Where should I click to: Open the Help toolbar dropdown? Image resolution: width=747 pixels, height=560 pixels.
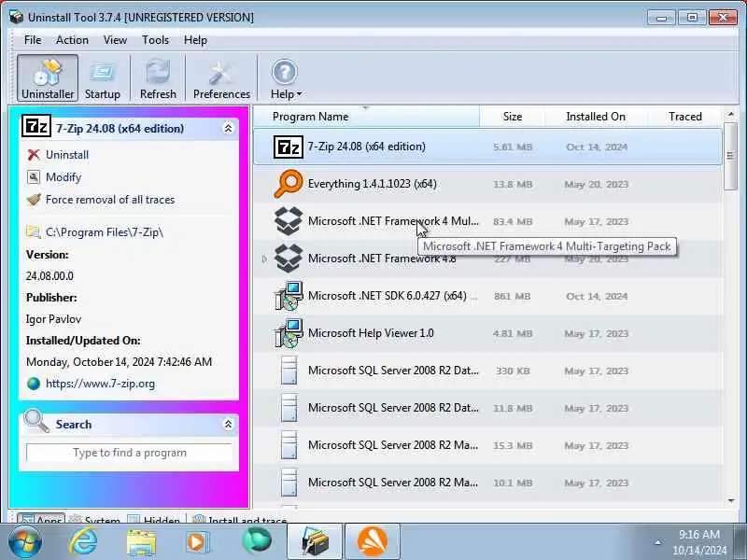(286, 77)
